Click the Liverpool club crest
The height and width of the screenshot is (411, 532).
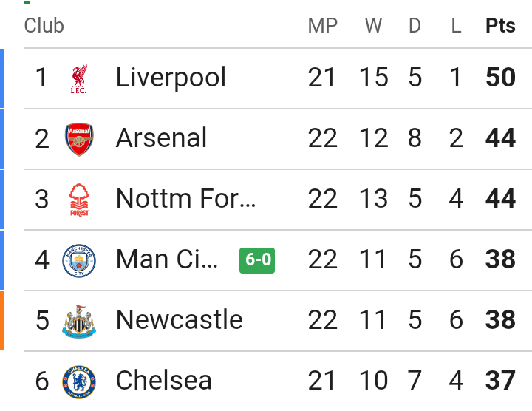click(79, 78)
